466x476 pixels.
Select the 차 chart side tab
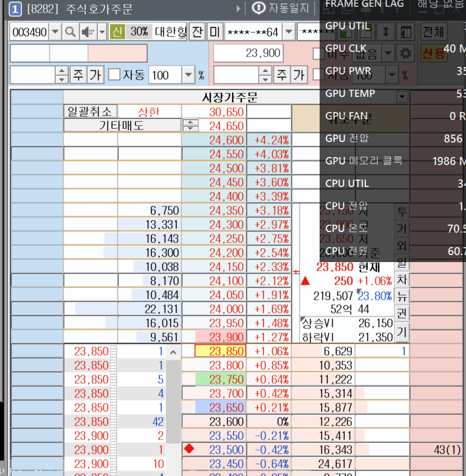coord(402,279)
